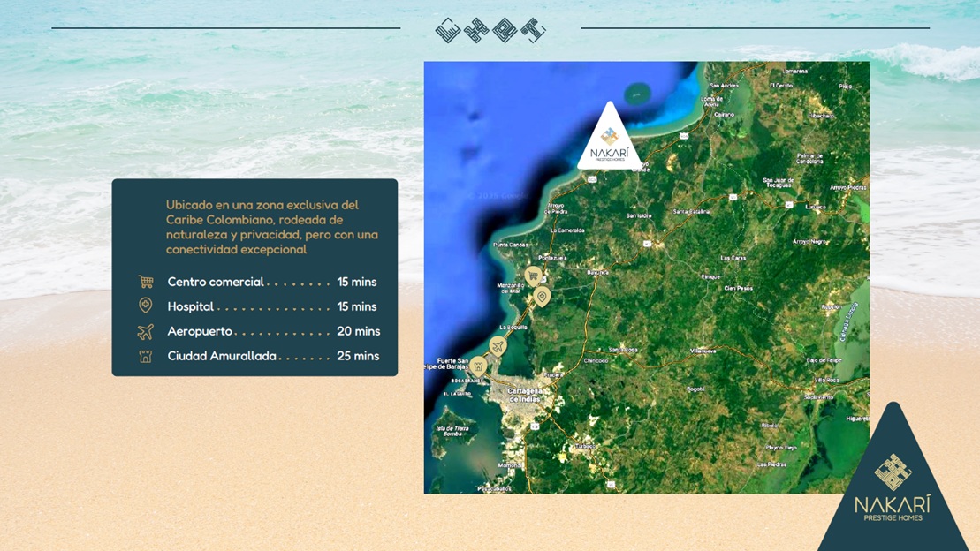Click the "El Cerrito" map label
This screenshot has height=551, width=980.
781,85
